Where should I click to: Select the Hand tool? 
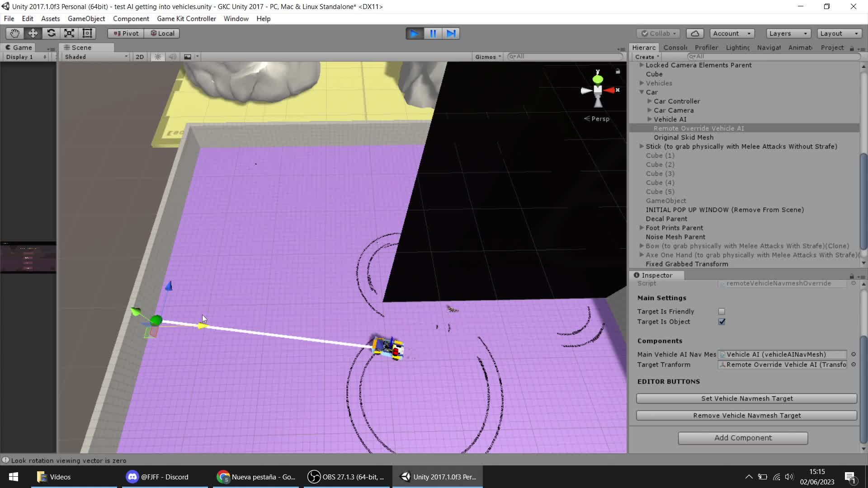coord(14,33)
